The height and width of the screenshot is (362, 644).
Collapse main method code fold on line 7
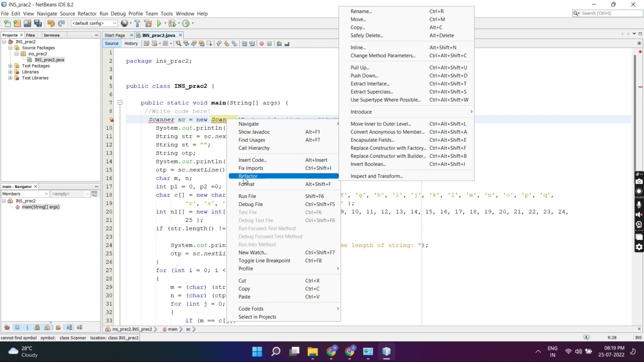pos(120,103)
